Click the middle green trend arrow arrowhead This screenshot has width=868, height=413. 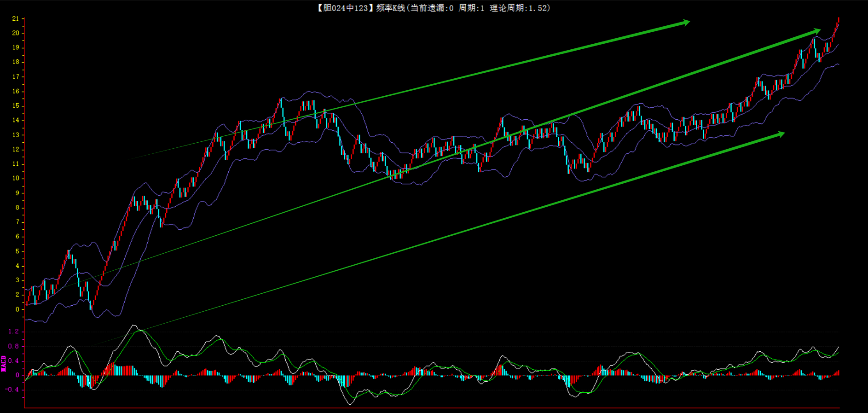pos(816,31)
